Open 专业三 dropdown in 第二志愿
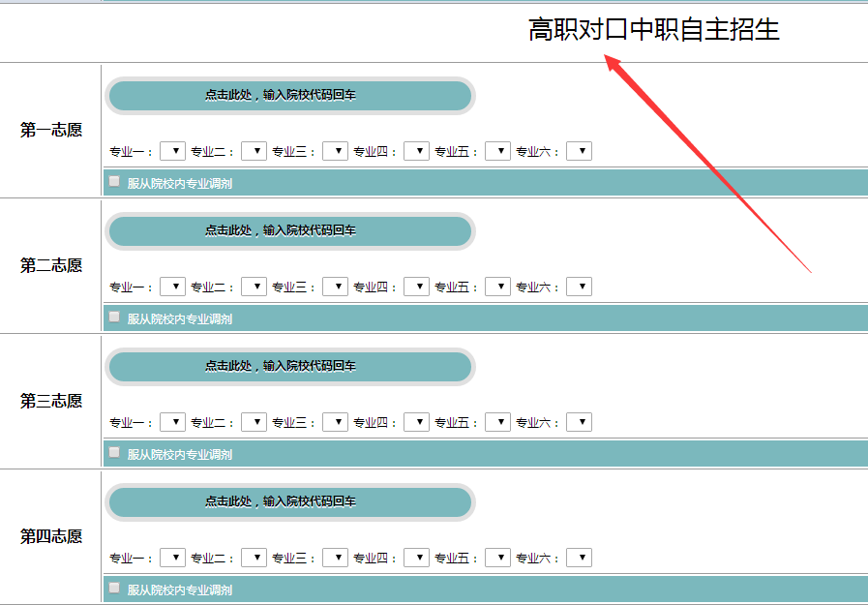This screenshot has width=868, height=605. 335,287
